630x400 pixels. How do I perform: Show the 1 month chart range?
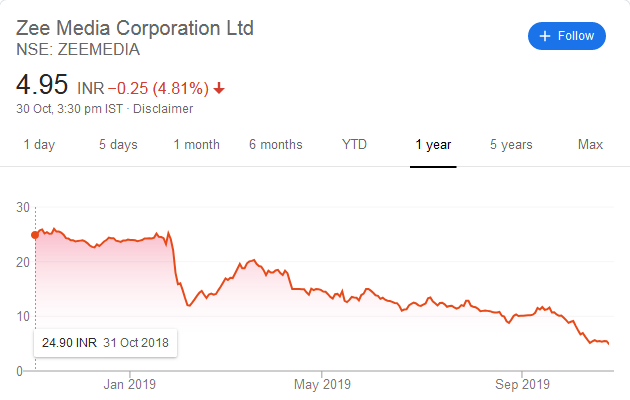[x=196, y=145]
